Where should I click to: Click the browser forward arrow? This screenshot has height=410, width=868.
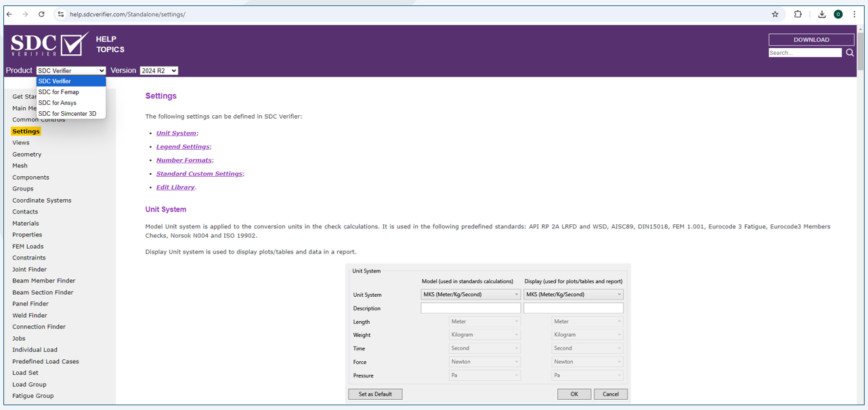tap(25, 14)
